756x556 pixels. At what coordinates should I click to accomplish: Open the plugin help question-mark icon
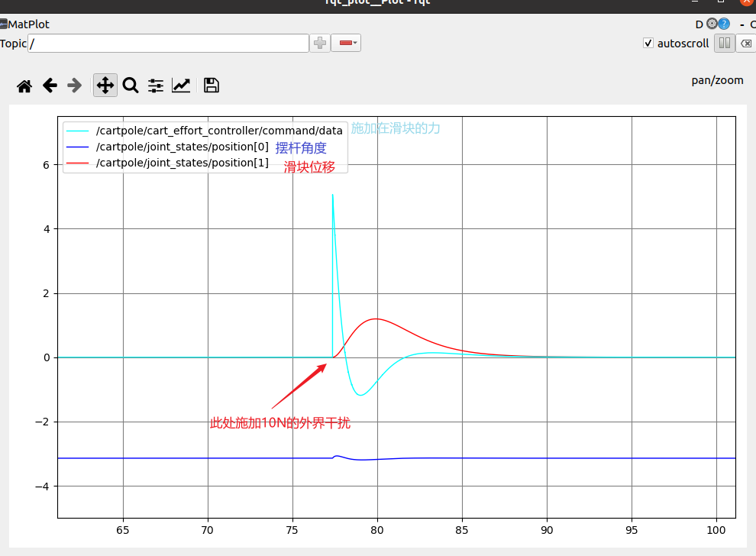click(x=724, y=24)
